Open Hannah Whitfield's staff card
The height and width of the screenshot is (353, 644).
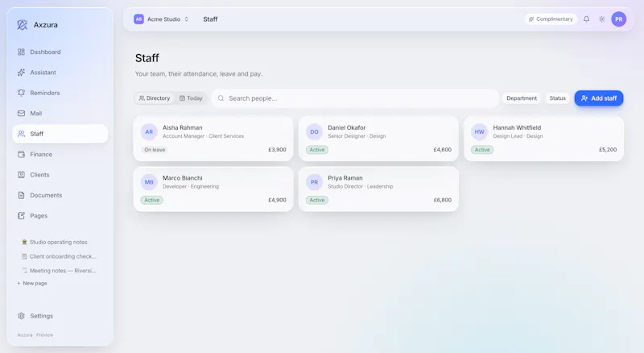point(544,139)
